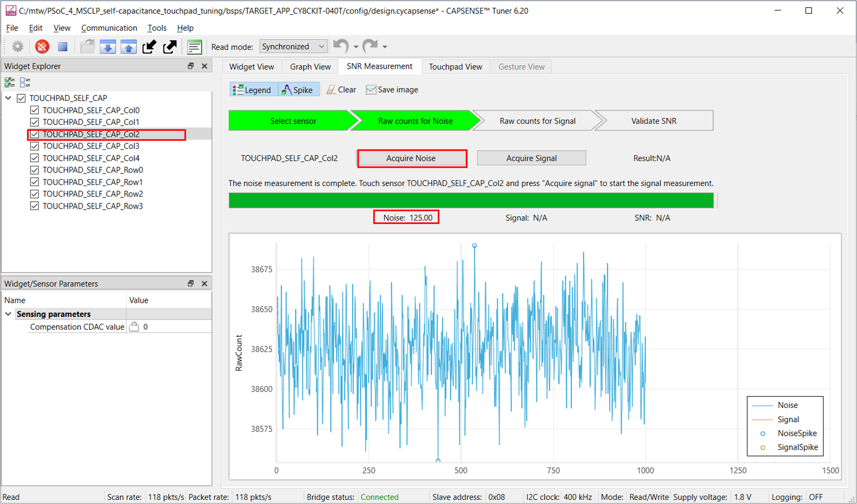The width and height of the screenshot is (857, 504).
Task: Float the Widget/Sensor Parameters panel
Action: tap(190, 283)
